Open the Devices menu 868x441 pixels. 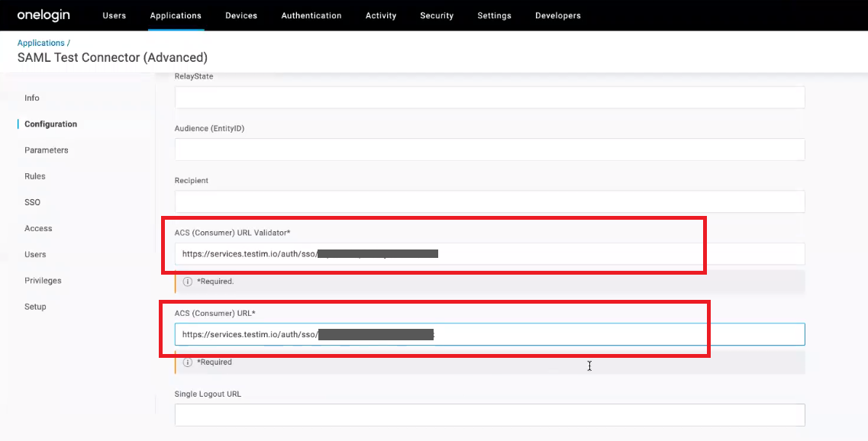coord(241,15)
